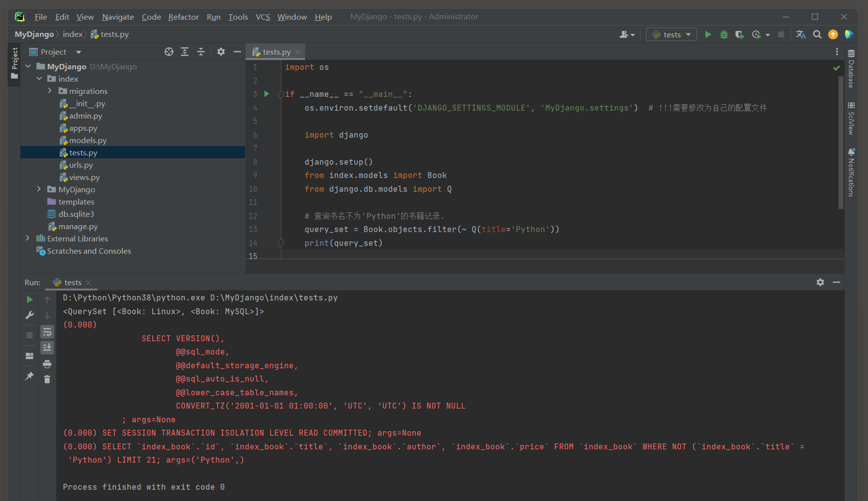
Task: Start debugging with the bug icon
Action: (724, 34)
